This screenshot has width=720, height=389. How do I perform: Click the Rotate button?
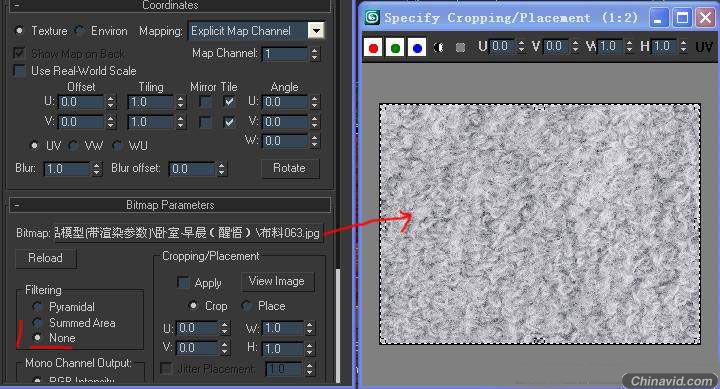click(289, 168)
